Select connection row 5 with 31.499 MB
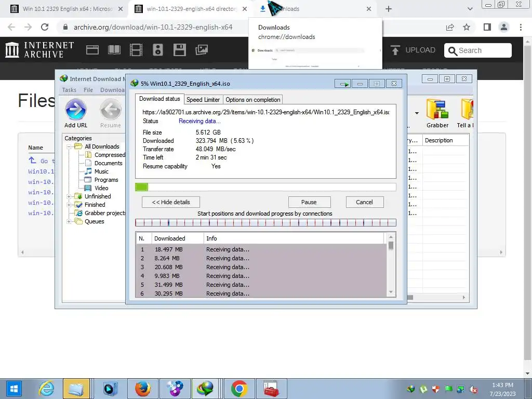 261,285
